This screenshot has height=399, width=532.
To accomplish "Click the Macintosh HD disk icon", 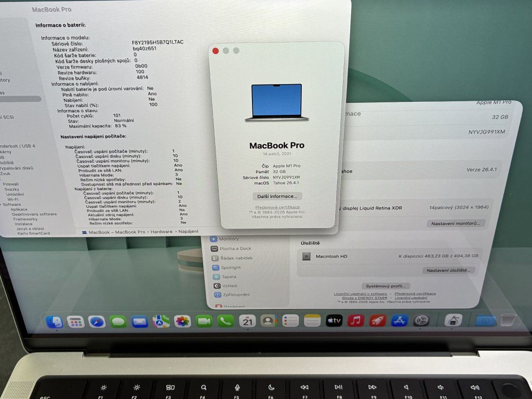I will point(307,256).
